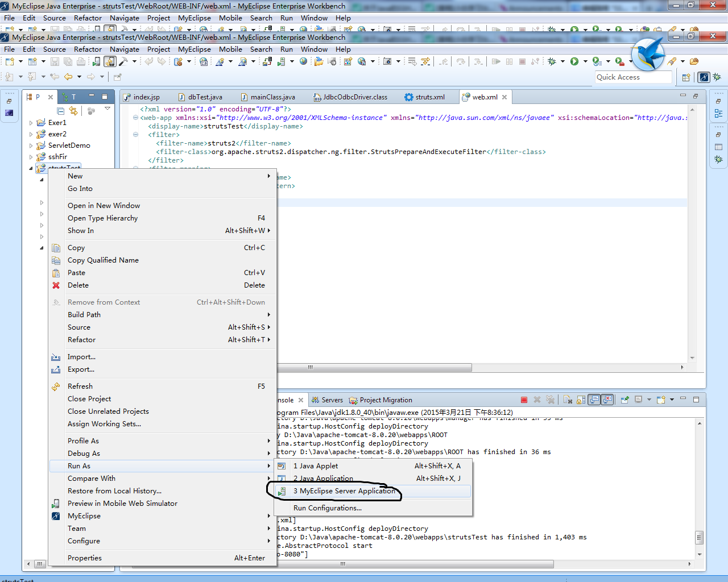
Task: Open the Debug icon dropdown arrow
Action: (x=562, y=61)
